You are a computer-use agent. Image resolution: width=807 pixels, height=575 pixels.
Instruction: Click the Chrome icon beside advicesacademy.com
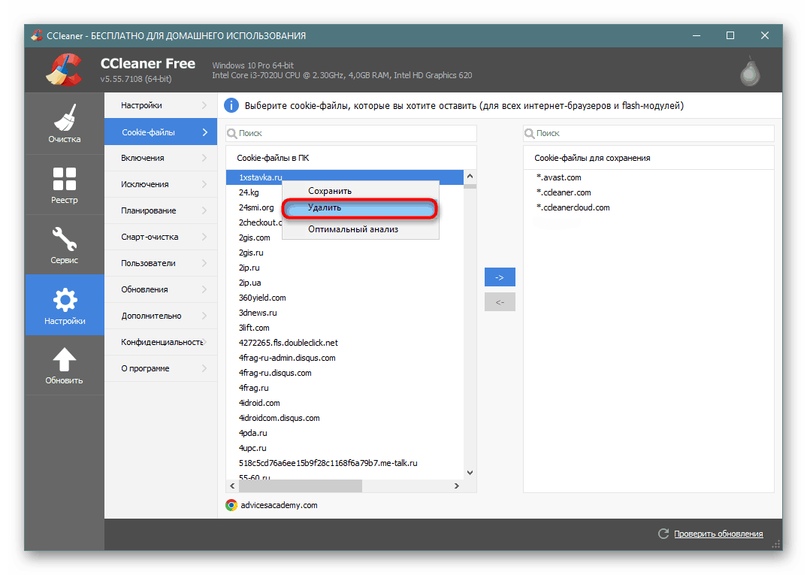pos(231,505)
